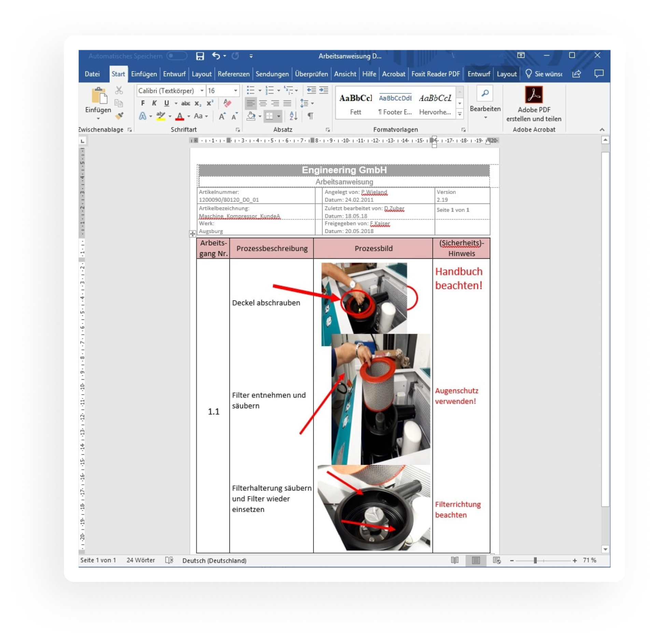Toggle Automatisches Speichern switch
659x644 pixels.
click(x=177, y=56)
